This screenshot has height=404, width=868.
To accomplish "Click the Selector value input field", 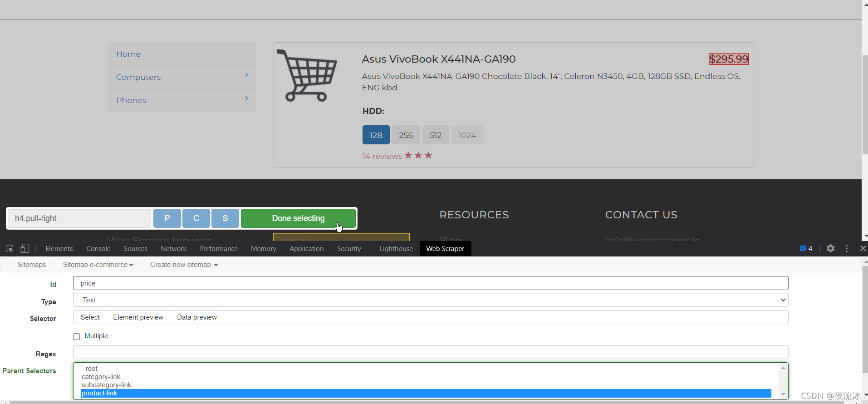I will pos(506,317).
